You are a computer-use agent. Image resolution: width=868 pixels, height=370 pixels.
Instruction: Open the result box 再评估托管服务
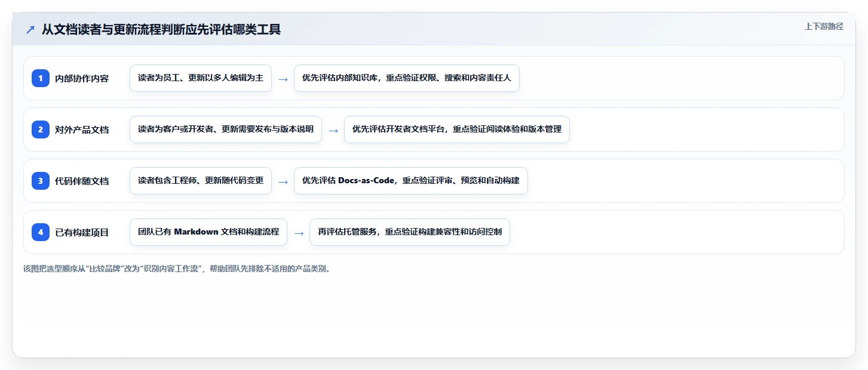point(410,232)
